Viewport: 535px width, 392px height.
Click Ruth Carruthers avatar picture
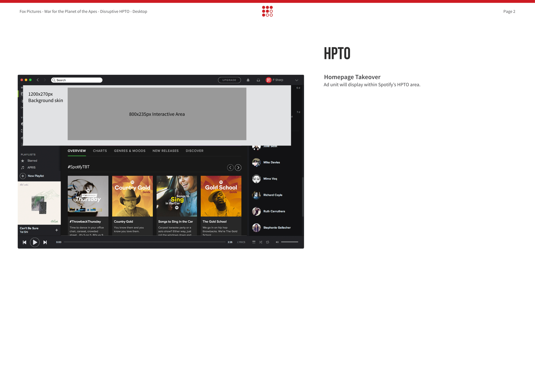coord(256,212)
